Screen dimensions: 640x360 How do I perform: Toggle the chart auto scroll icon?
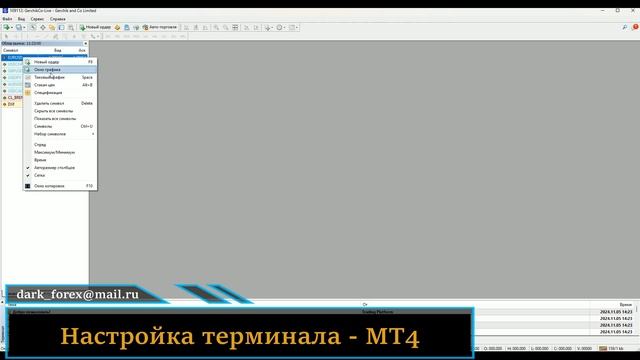click(247, 27)
